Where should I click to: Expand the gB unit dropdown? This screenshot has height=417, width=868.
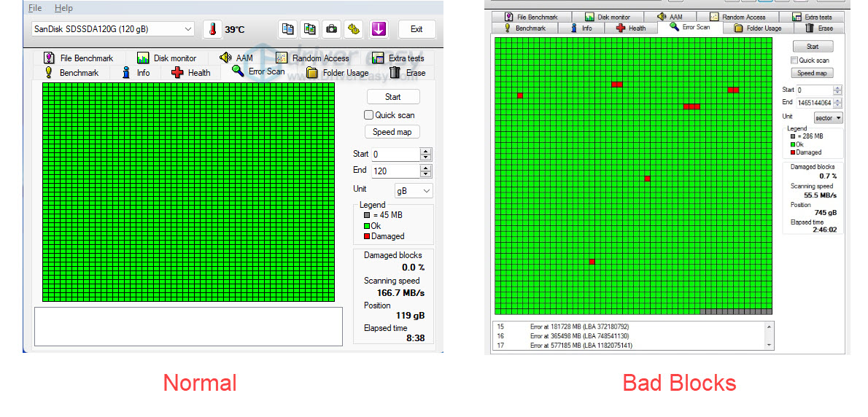(x=413, y=190)
